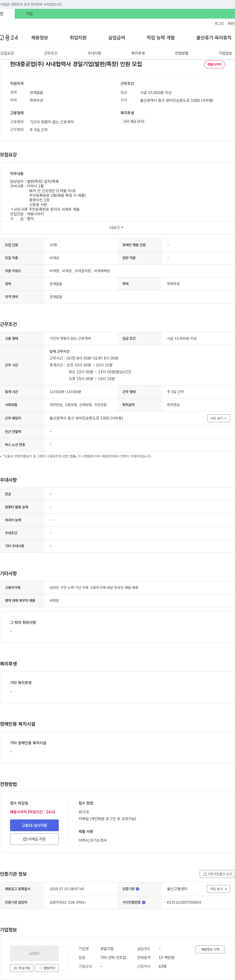Open the 취업지원 menu

[x=78, y=38]
